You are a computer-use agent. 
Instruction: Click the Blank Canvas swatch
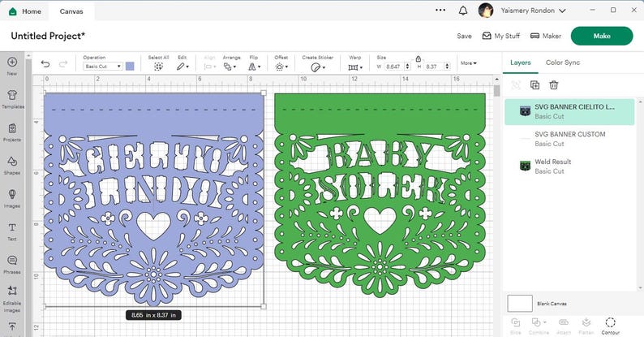(520, 304)
